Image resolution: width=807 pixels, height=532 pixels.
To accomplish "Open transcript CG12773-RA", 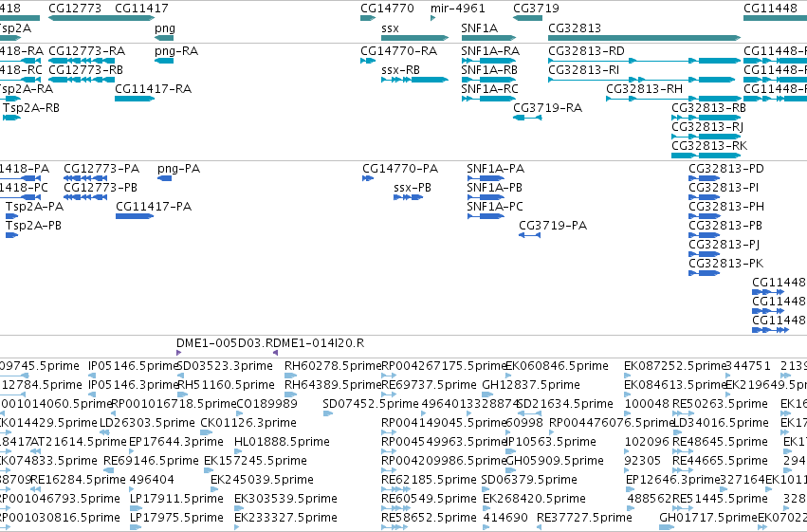I will coord(82,61).
